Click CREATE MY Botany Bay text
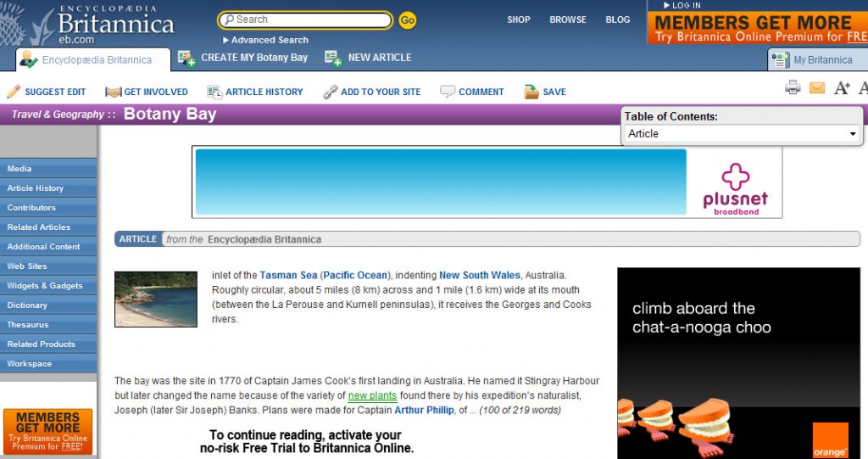Image resolution: width=868 pixels, height=459 pixels. point(254,57)
